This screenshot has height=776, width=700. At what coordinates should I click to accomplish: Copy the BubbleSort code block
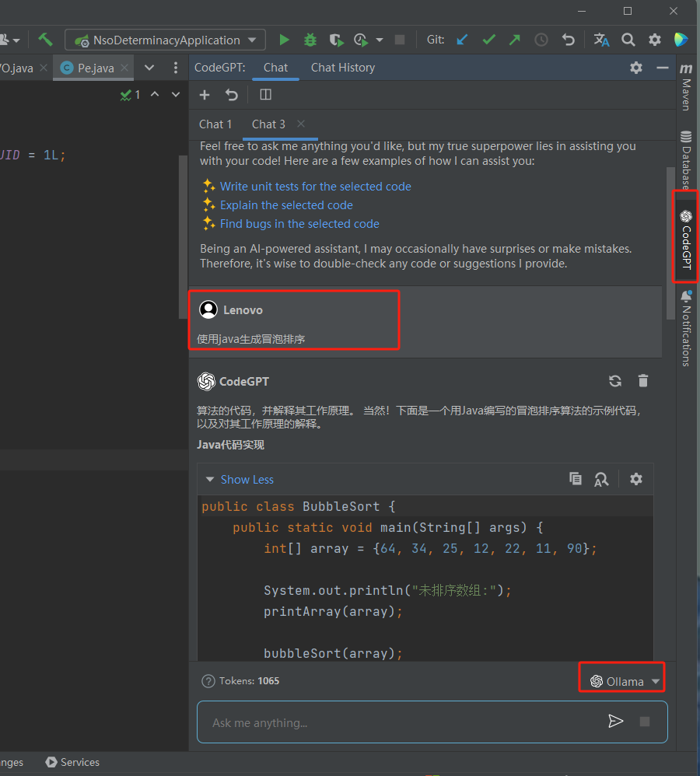pos(576,479)
